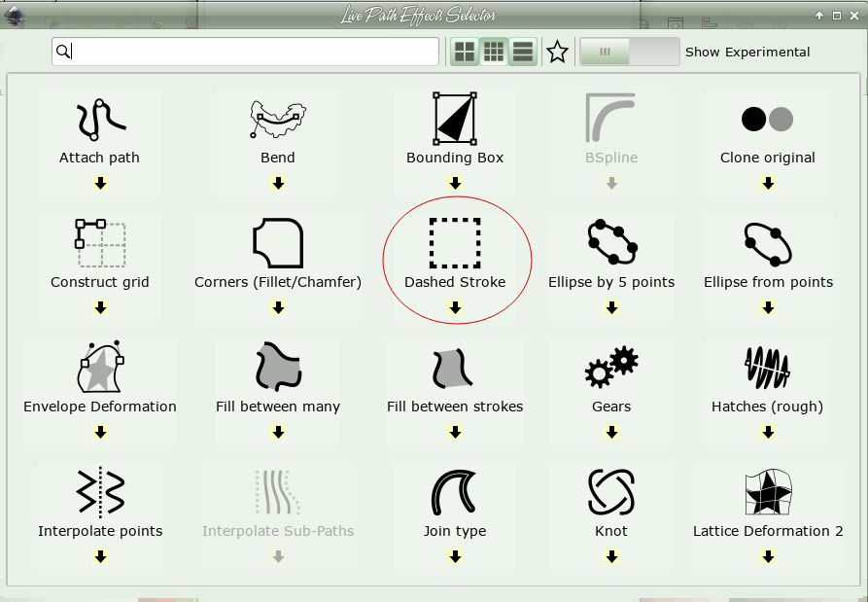868x602 pixels.
Task: Toggle the Show Experimental switch
Action: point(630,53)
